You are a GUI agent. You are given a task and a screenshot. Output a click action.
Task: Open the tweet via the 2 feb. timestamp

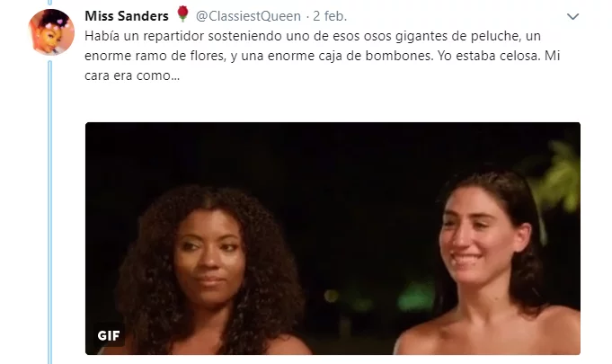tap(330, 16)
